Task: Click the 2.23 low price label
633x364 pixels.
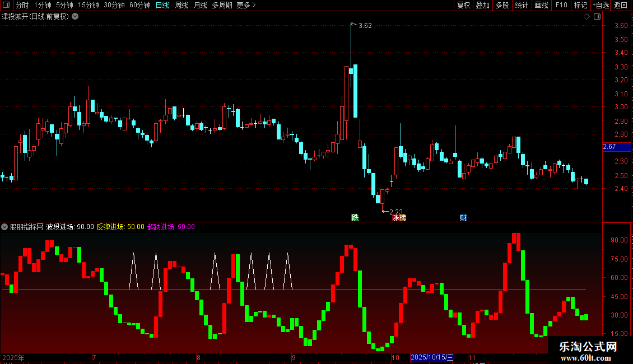Action: tap(396, 212)
